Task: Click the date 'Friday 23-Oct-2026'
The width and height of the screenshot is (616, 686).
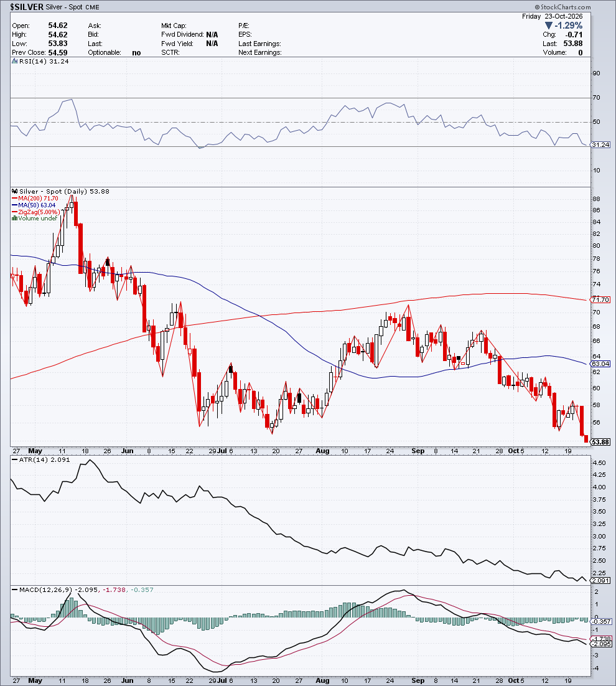Action: click(552, 16)
